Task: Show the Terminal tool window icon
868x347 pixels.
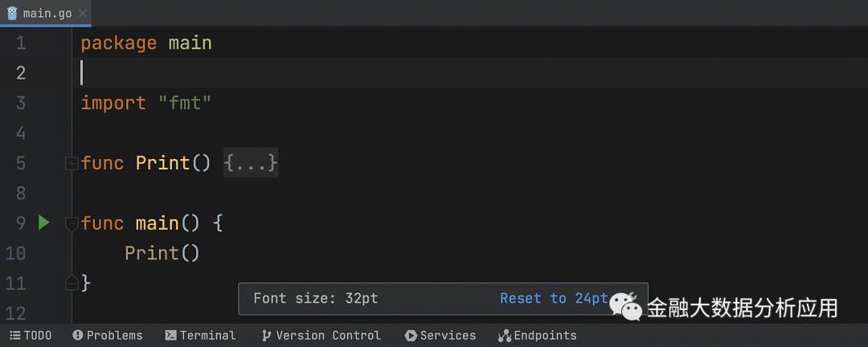Action: coord(171,336)
